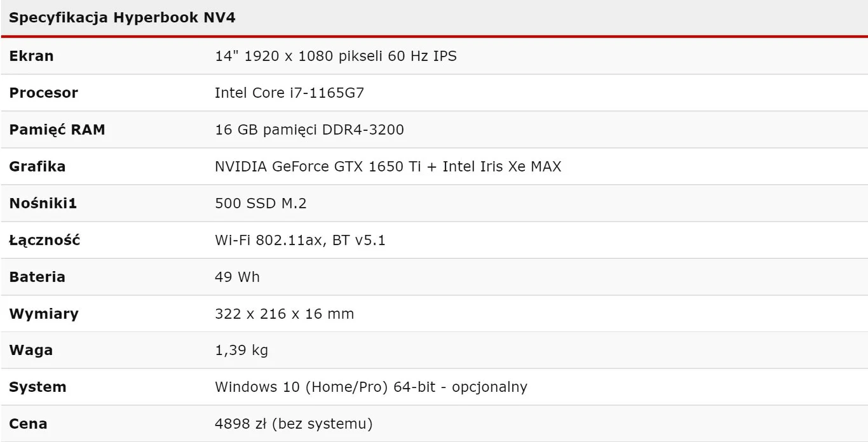Select the 'Intel Core i7-1165G7' value

tap(289, 93)
